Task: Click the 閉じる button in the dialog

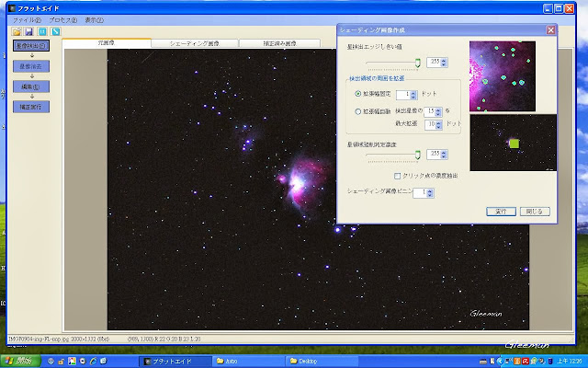Action: pyautogui.click(x=535, y=212)
